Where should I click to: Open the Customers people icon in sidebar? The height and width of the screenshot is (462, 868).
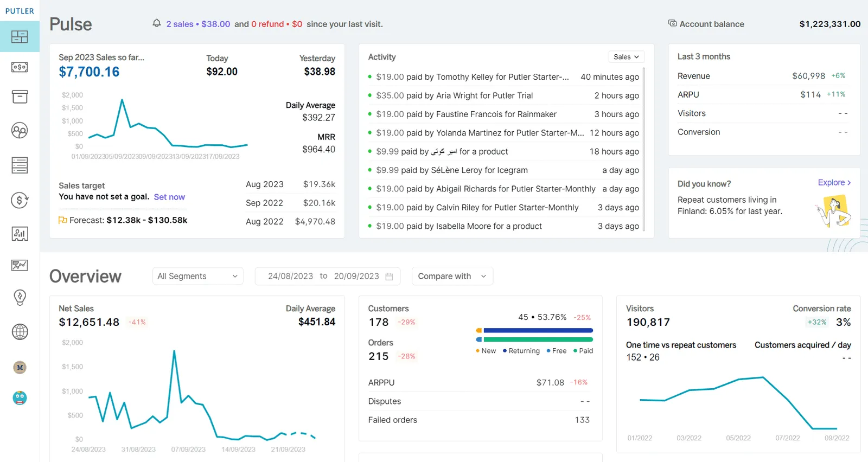pyautogui.click(x=20, y=131)
